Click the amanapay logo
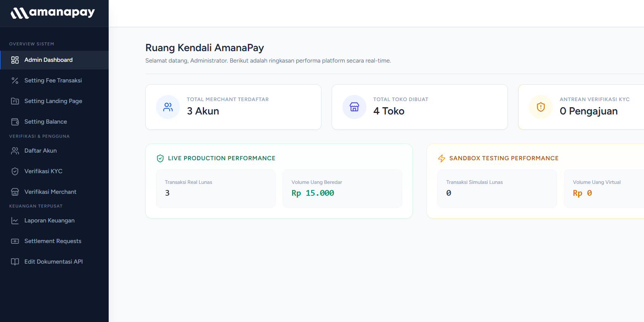 click(53, 13)
